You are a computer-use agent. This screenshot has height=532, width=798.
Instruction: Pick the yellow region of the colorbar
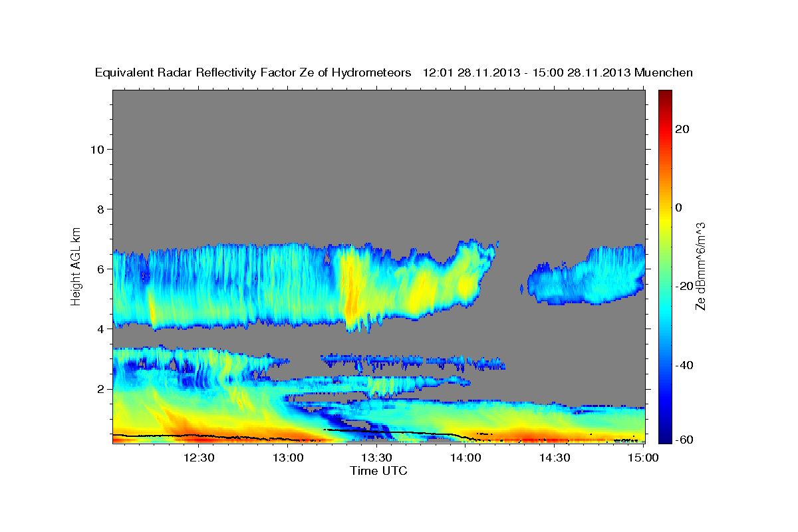click(665, 219)
